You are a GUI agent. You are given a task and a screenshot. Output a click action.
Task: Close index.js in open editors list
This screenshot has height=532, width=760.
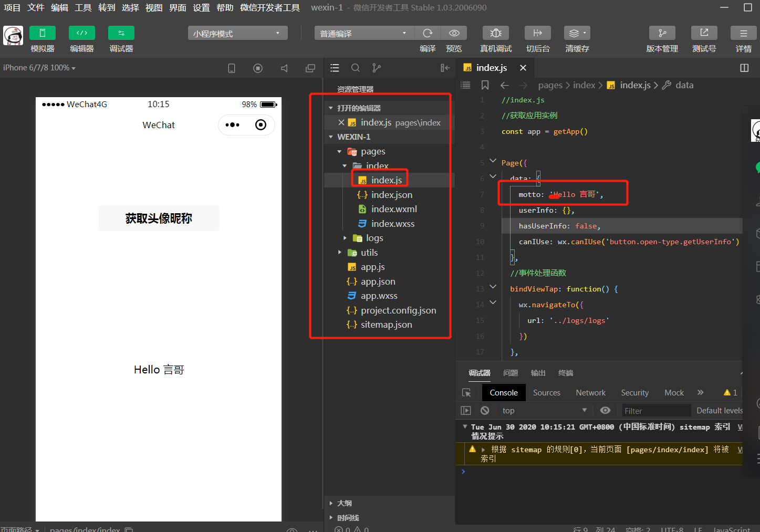341,122
